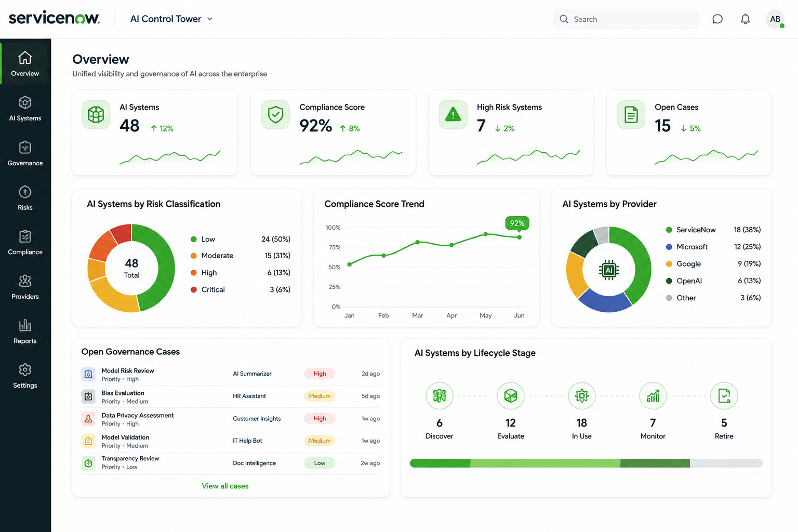This screenshot has height=532, width=798.
Task: Click the 92% trend chart tooltip
Action: [x=517, y=223]
